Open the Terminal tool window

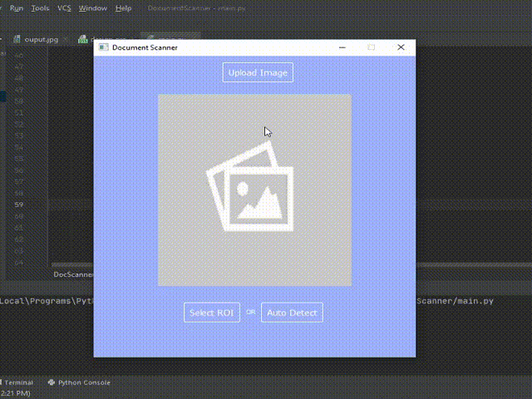[x=18, y=382]
